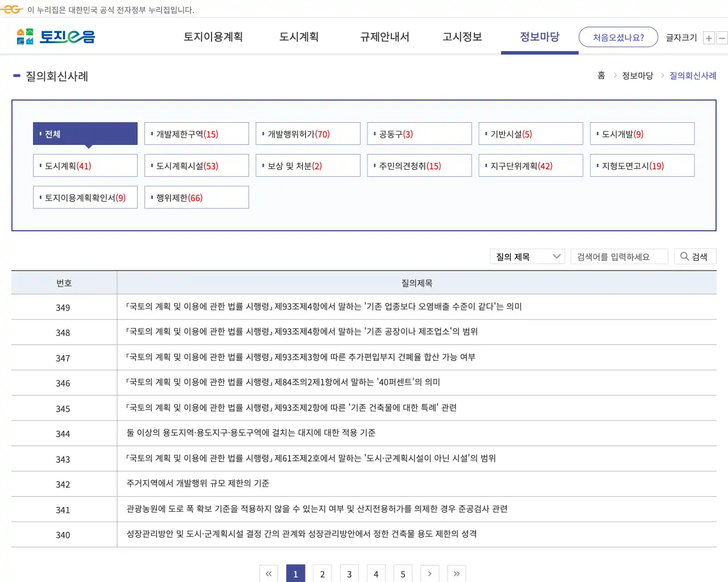The image size is (728, 582).
Task: Click the font size decrease icon
Action: (722, 38)
